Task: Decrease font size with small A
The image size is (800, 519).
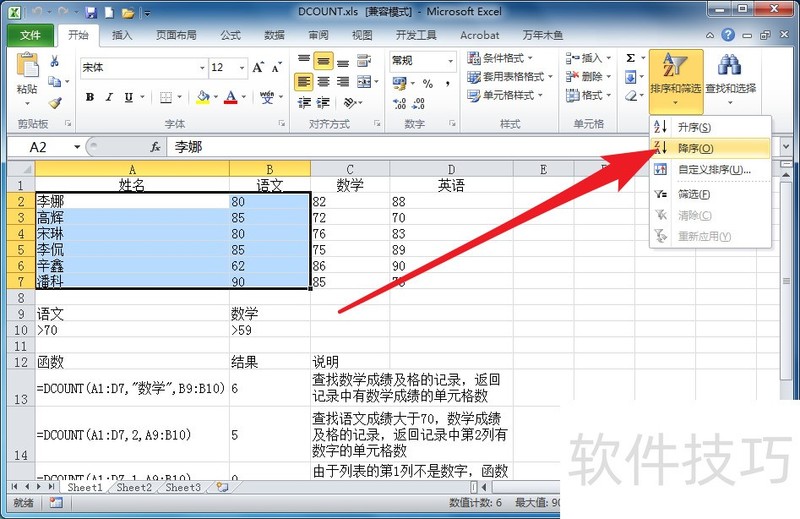Action: pyautogui.click(x=277, y=67)
